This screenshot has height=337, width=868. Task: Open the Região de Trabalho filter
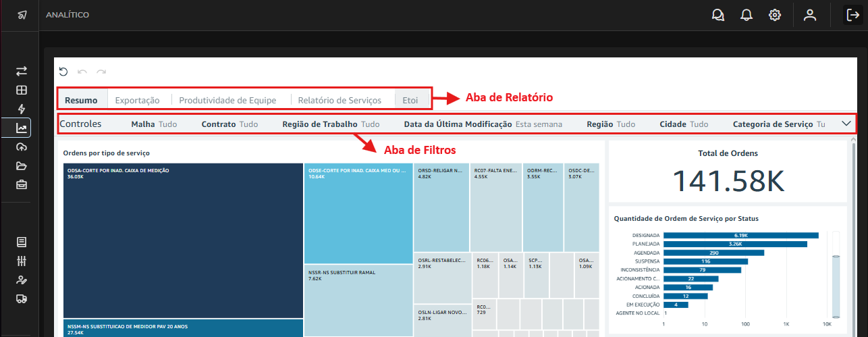pos(331,124)
